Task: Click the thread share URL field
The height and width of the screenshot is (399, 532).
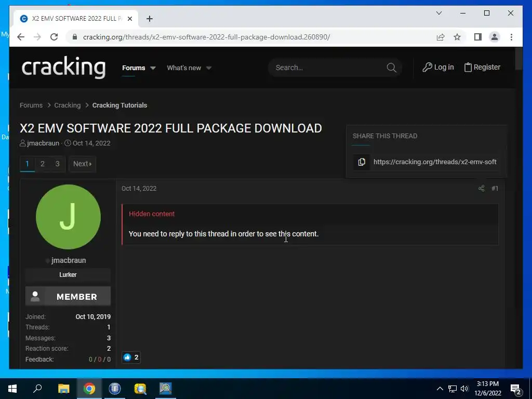Action: 435,162
